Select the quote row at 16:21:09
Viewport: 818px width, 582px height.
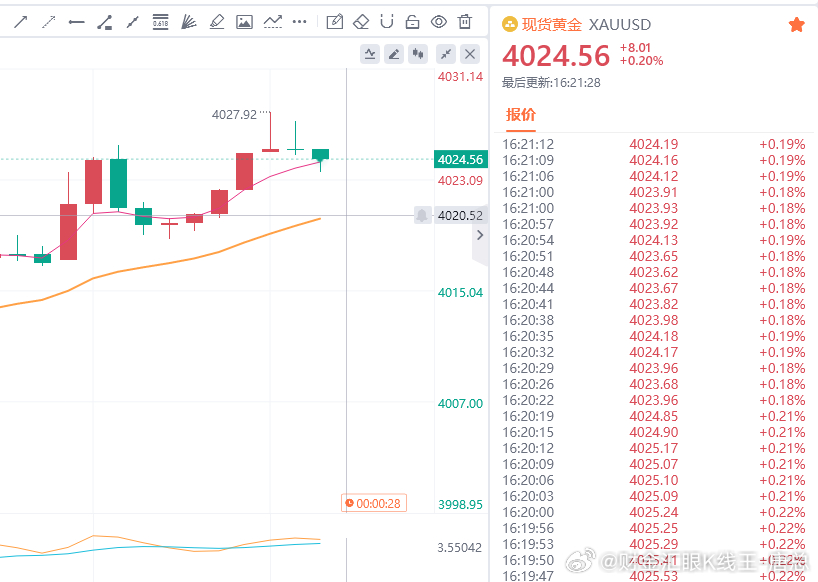click(654, 160)
